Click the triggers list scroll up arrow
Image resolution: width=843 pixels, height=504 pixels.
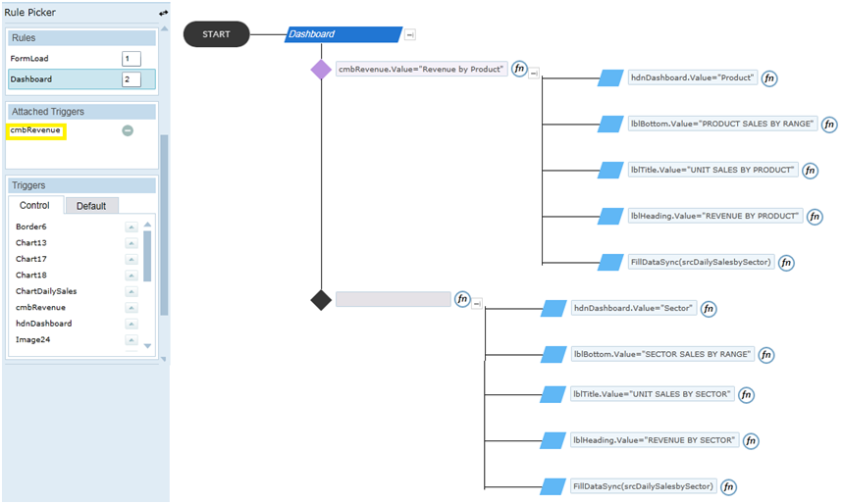pyautogui.click(x=147, y=225)
